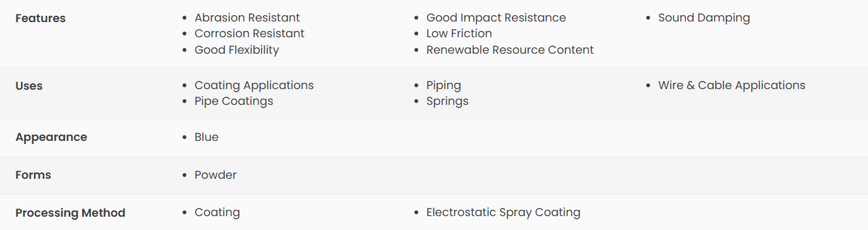Select the Appearance row heading
Image resolution: width=868 pixels, height=230 pixels.
pyautogui.click(x=51, y=137)
